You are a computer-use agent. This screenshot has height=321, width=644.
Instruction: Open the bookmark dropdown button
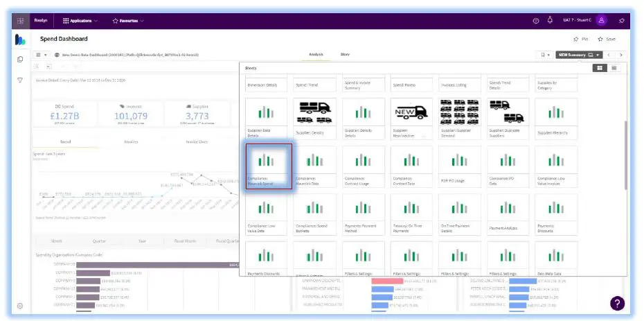[x=545, y=55]
